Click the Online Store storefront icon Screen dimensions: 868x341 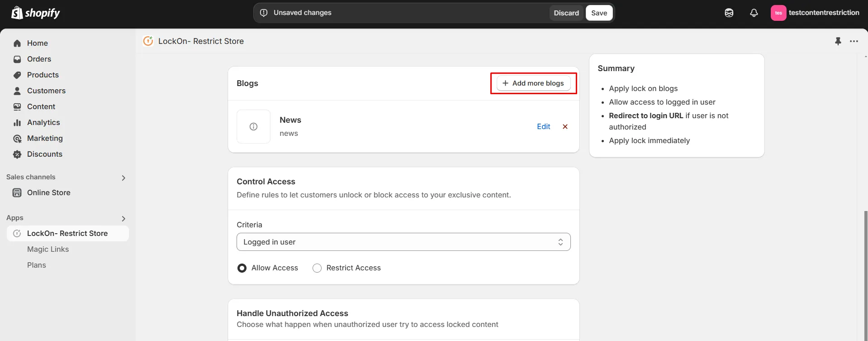click(17, 192)
